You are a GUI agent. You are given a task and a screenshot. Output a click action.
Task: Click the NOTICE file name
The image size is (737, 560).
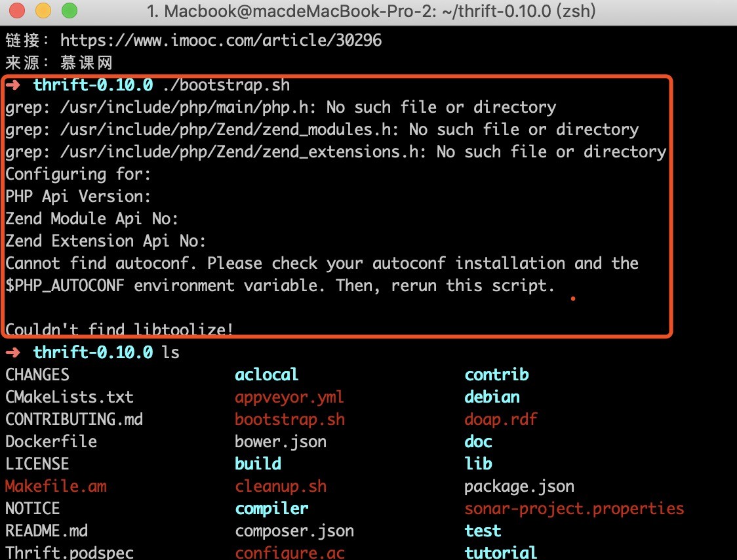tap(32, 508)
